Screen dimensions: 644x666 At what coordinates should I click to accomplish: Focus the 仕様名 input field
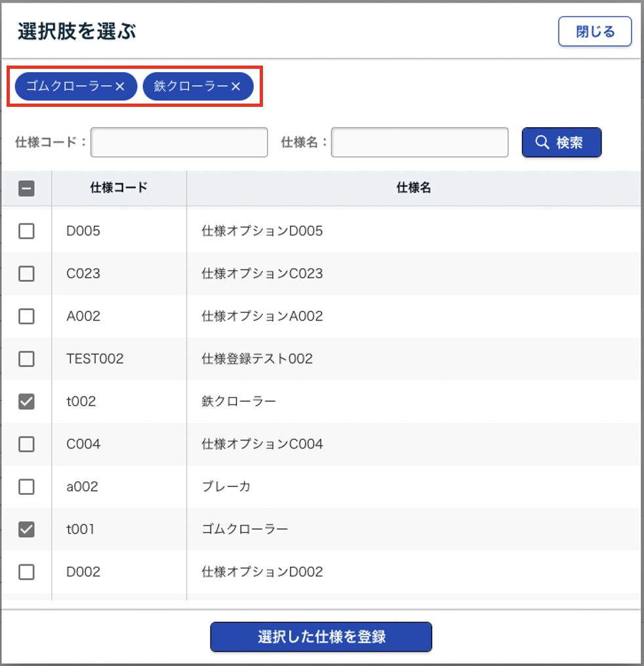point(420,142)
